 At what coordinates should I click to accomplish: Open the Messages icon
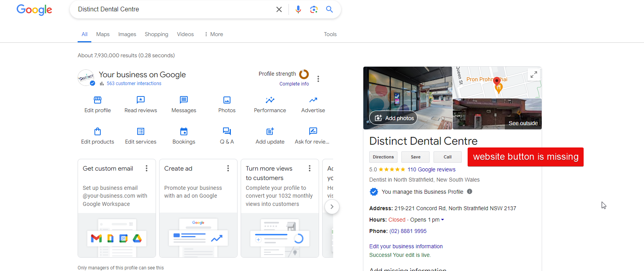click(184, 100)
